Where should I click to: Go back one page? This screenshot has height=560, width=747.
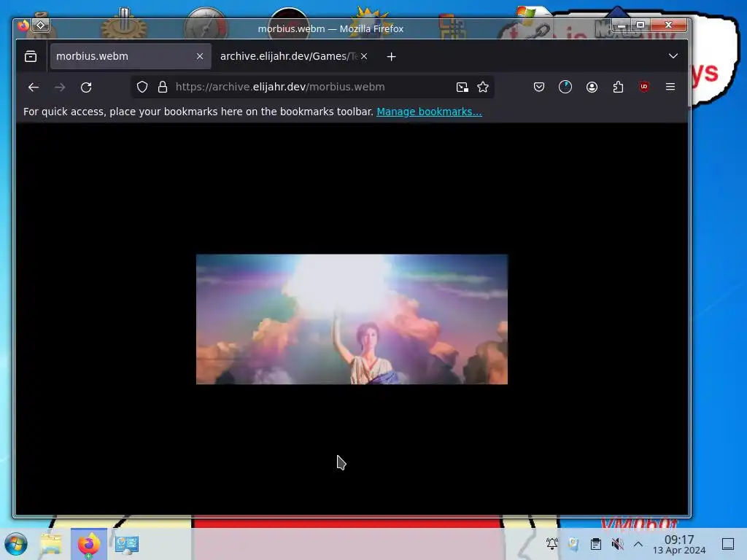34,87
